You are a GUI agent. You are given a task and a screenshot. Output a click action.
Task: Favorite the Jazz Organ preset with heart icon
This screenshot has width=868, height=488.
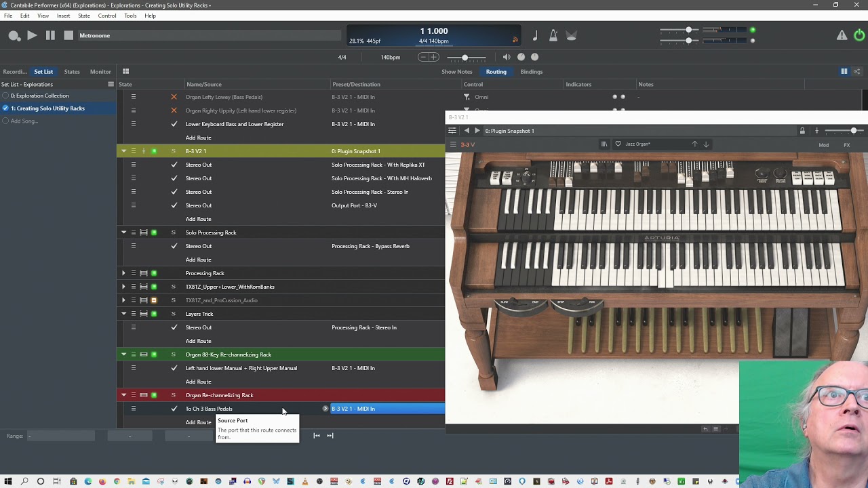(x=618, y=144)
